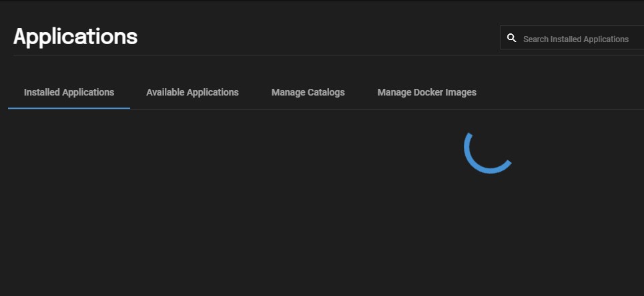
Task: Click the blue loading spinner
Action: tap(488, 152)
